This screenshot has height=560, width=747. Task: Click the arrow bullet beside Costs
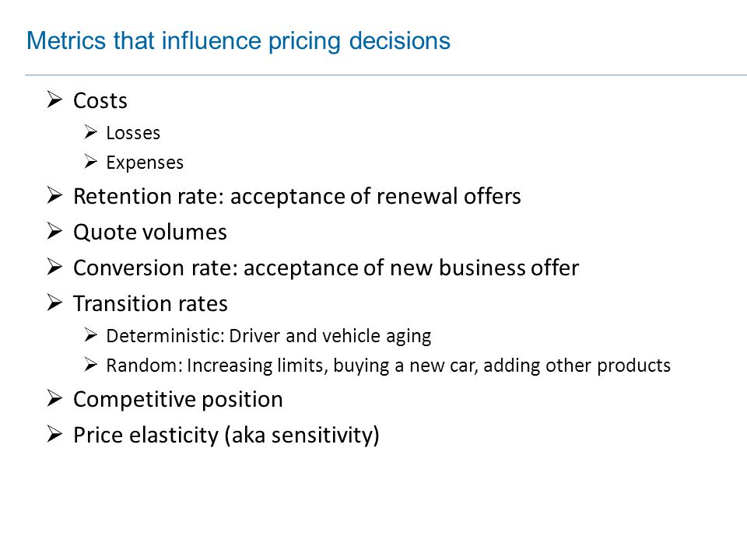click(54, 100)
